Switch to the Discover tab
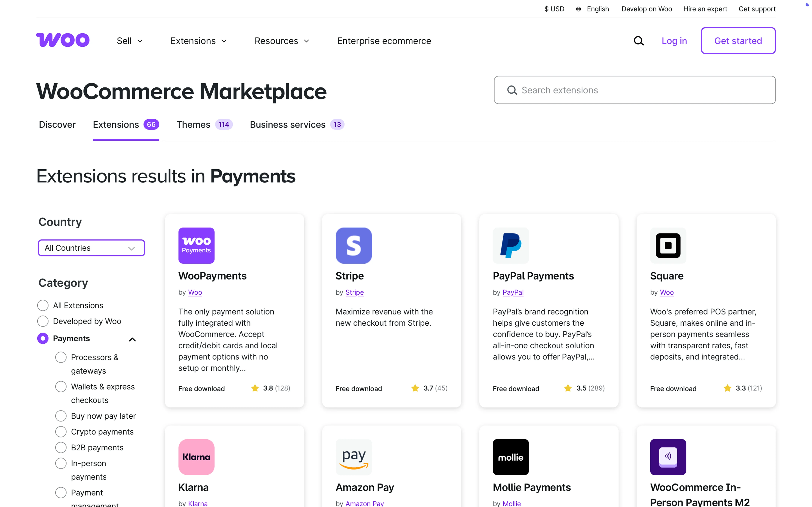Image resolution: width=812 pixels, height=507 pixels. tap(57, 125)
